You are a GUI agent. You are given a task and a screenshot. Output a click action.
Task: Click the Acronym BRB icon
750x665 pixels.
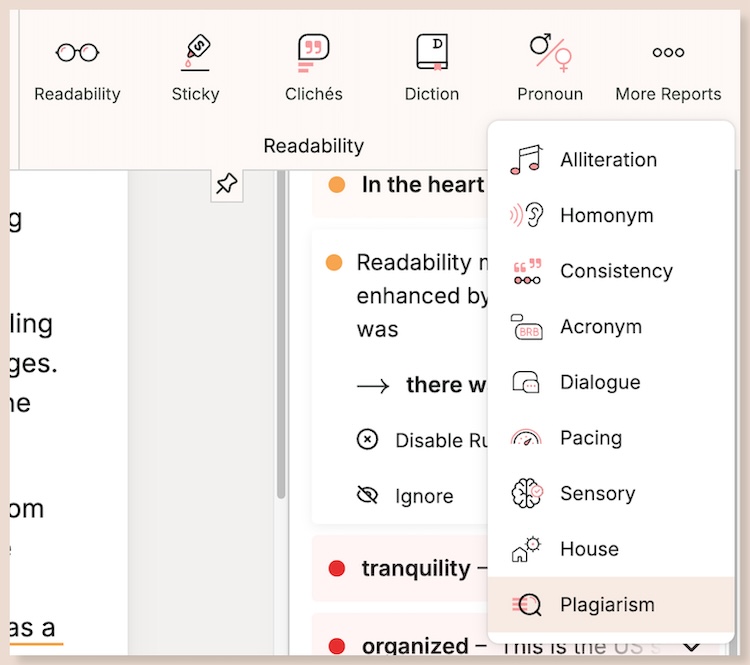pos(526,327)
